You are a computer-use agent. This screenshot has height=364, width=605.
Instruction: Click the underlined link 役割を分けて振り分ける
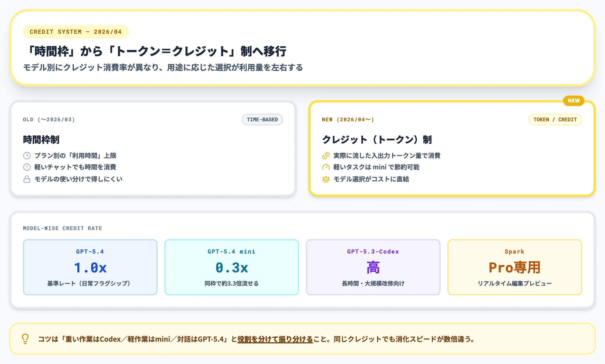(275, 340)
